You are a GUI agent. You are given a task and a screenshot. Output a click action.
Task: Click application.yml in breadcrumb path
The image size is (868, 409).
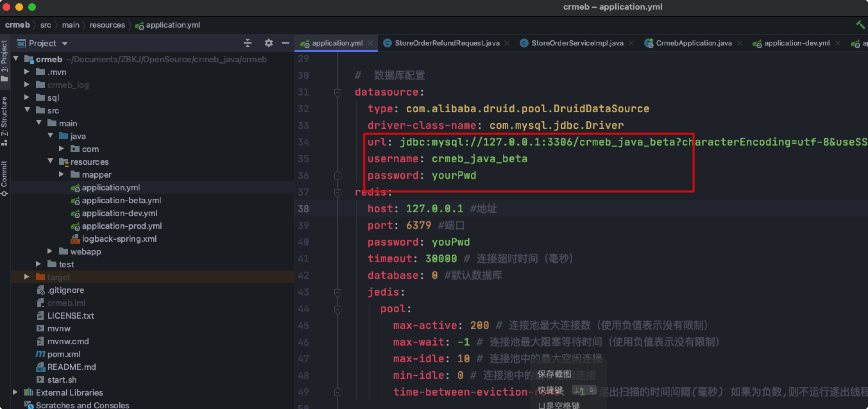pos(173,25)
